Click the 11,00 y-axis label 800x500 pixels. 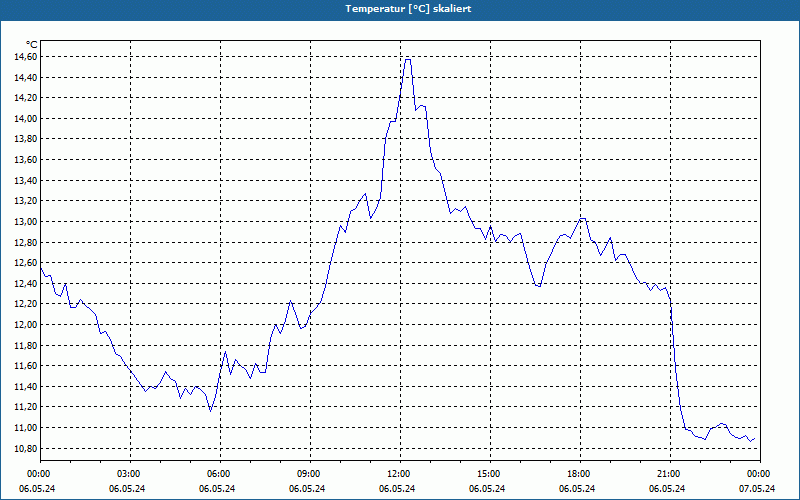click(26, 428)
